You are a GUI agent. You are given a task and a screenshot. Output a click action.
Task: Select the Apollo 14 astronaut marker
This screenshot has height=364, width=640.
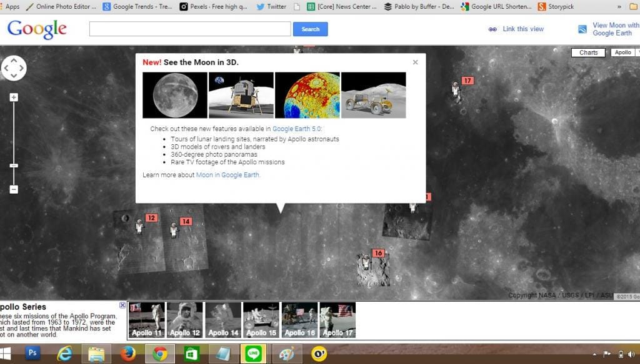click(x=174, y=230)
